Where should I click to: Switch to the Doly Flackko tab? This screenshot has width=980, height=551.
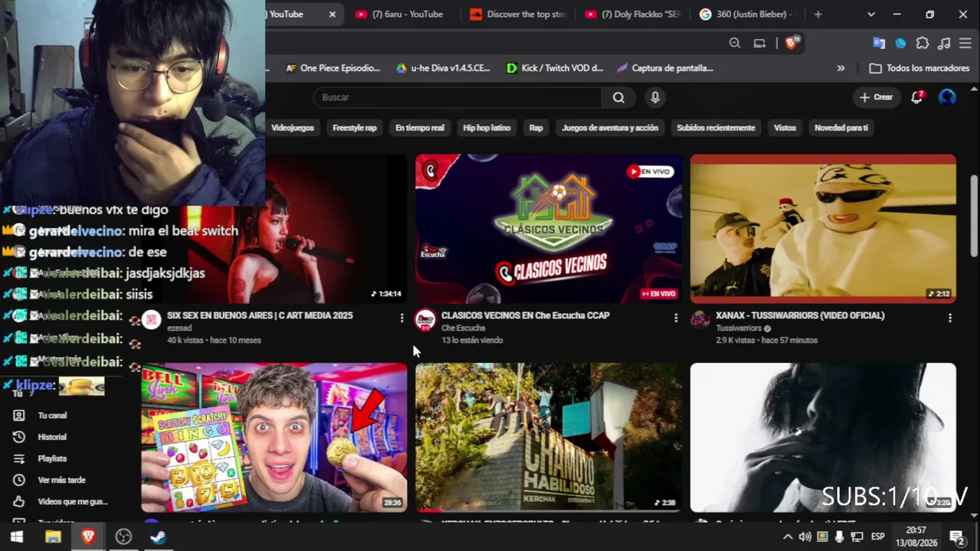click(x=633, y=14)
